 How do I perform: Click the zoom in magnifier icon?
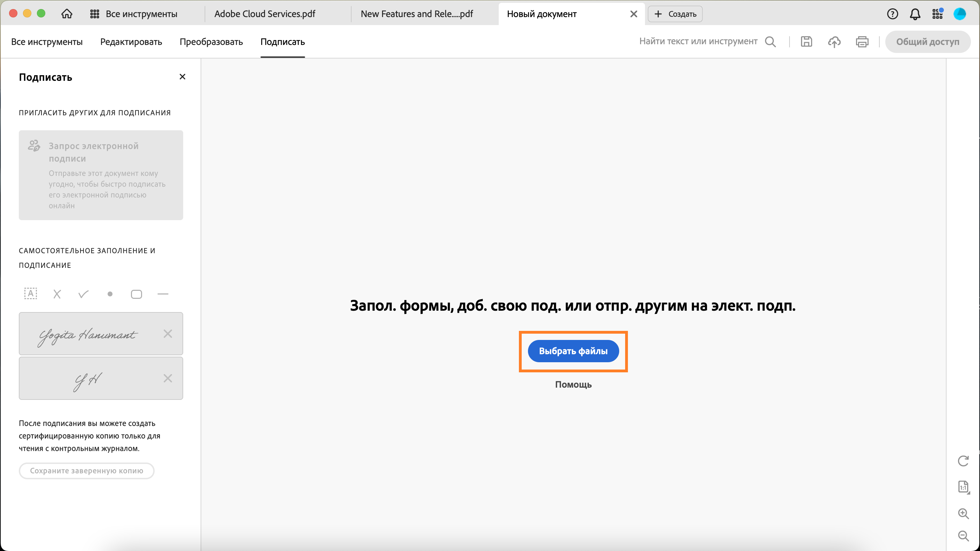tap(963, 513)
